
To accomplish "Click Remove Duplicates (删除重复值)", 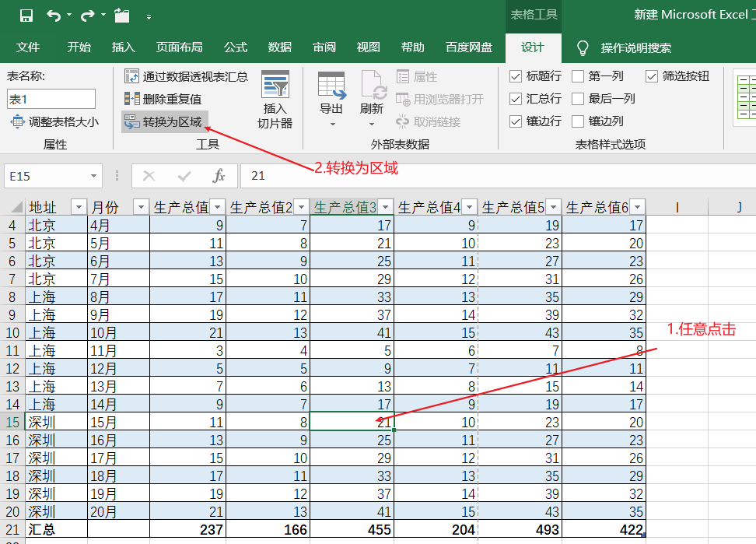I will coord(163,99).
